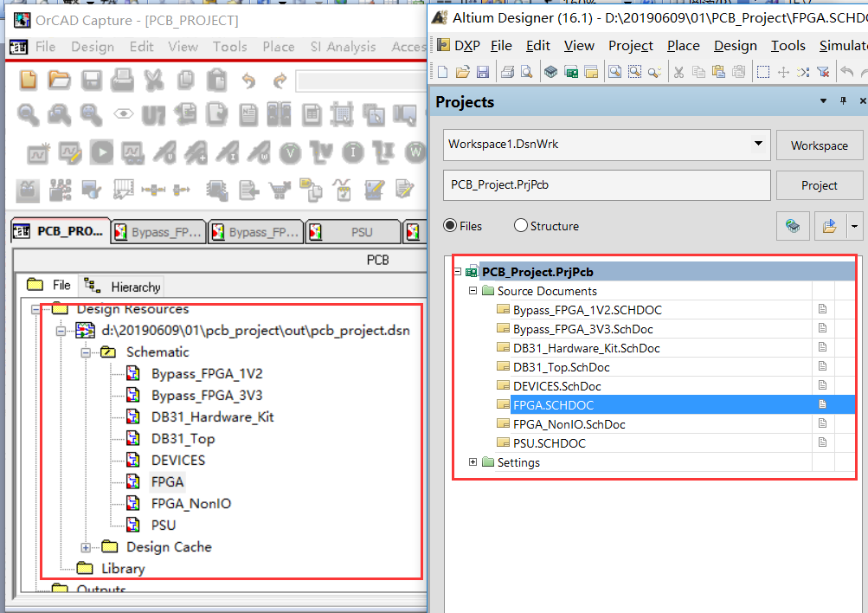The image size is (868, 613).
Task: Click Altium clear filter icon
Action: pos(823,72)
